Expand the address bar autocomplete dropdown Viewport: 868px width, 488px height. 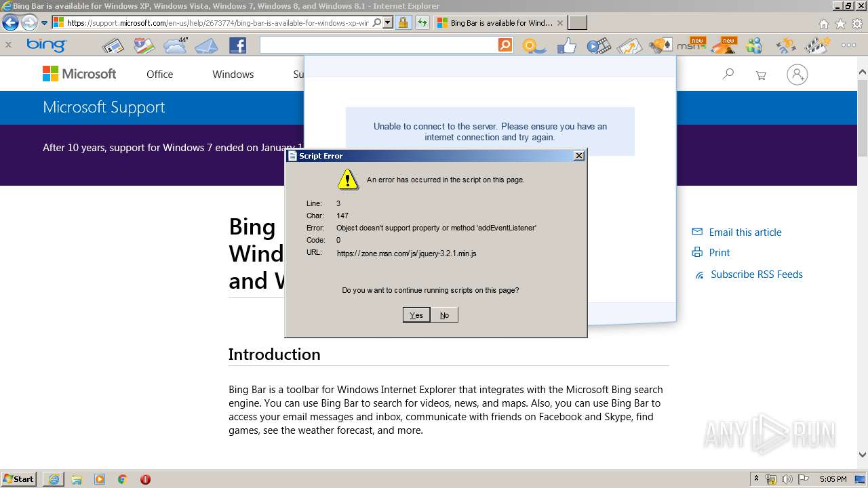point(388,22)
